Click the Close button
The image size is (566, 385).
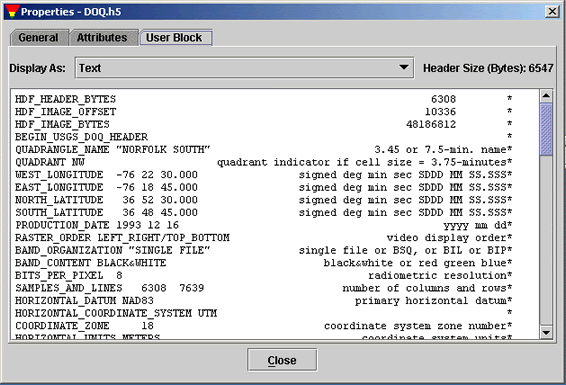click(282, 360)
